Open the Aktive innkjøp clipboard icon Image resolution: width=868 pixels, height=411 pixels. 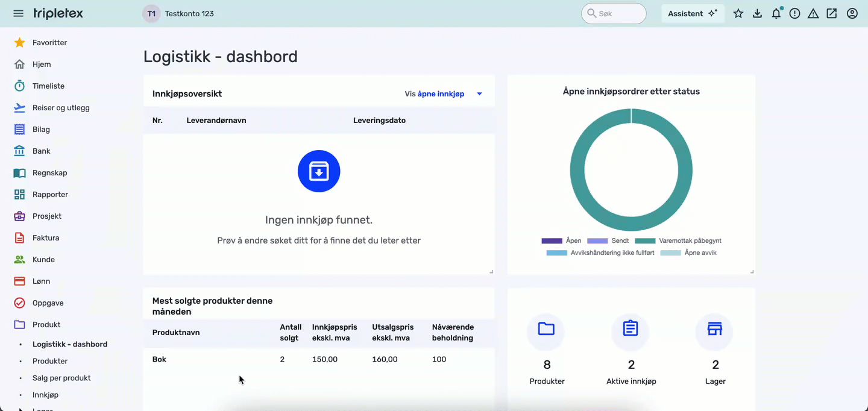pyautogui.click(x=631, y=329)
